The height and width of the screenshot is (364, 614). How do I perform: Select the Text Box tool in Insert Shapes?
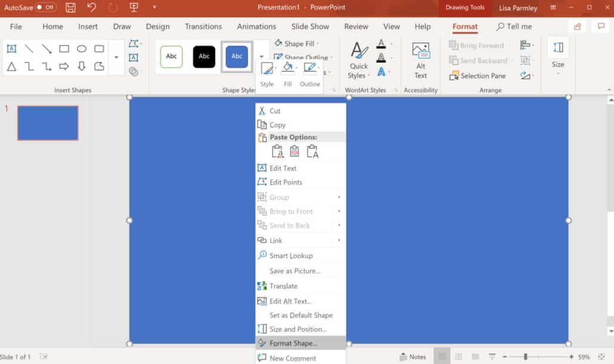tap(13, 48)
